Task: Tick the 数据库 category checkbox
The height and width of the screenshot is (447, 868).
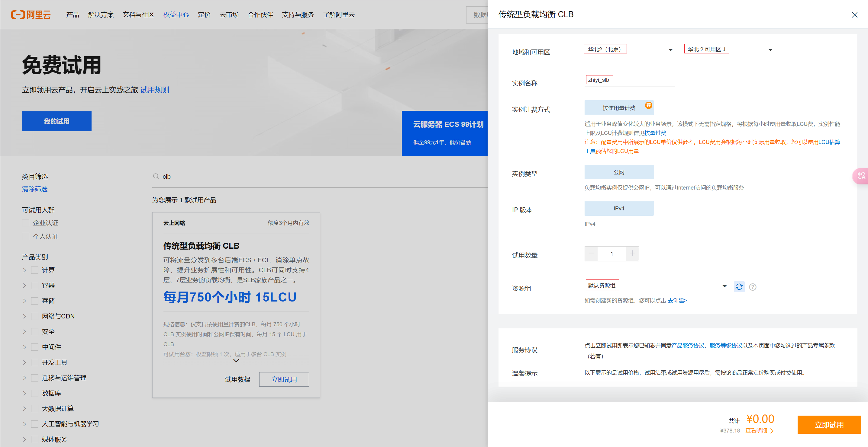Action: tap(34, 393)
